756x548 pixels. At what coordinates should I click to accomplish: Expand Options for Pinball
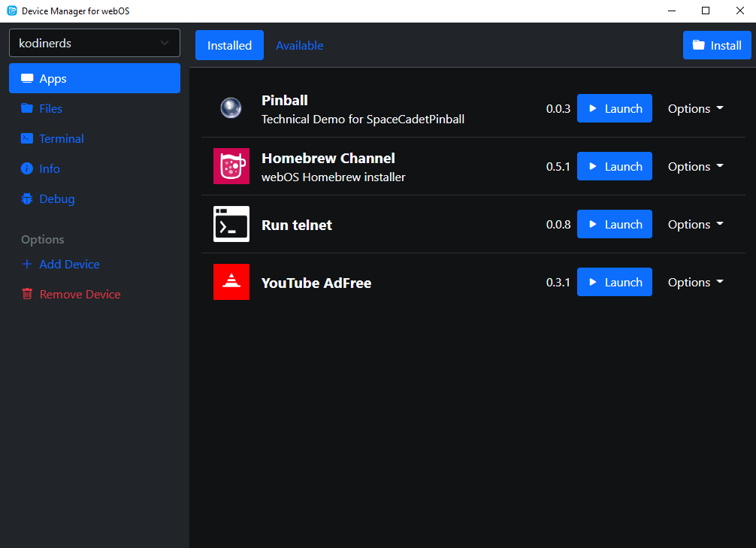coord(695,108)
